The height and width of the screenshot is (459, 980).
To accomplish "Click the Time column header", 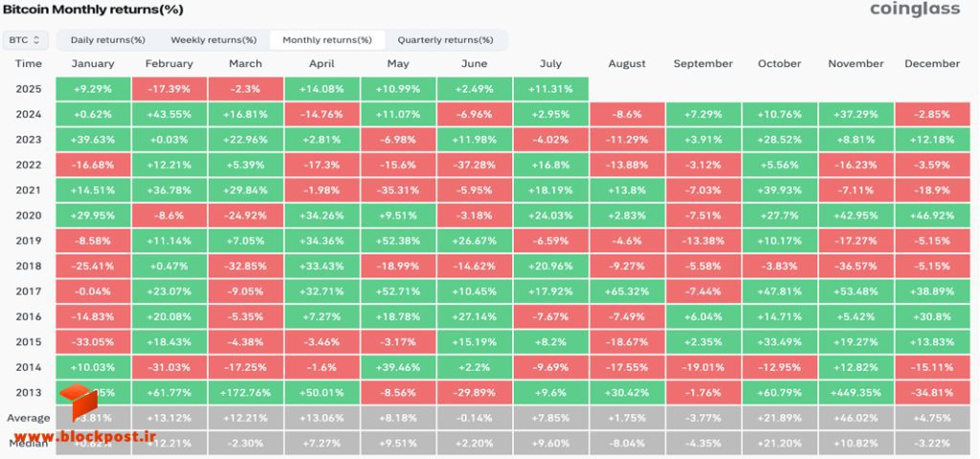I will point(28,64).
